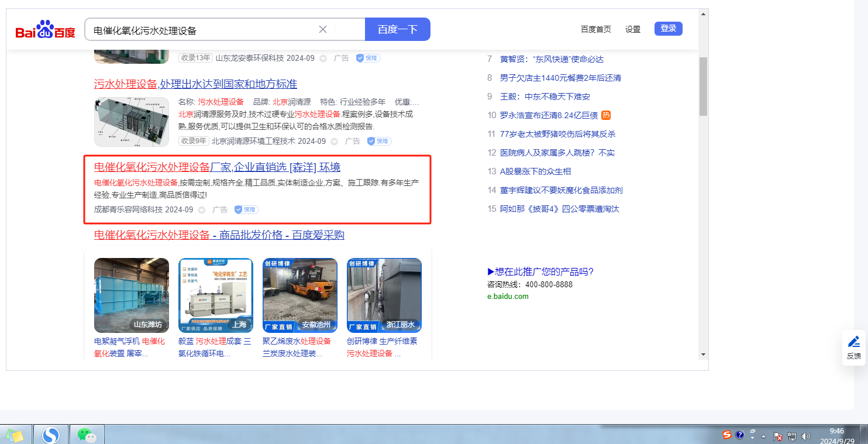Open the 百度爱采购 商品批发价格 result

point(219,235)
